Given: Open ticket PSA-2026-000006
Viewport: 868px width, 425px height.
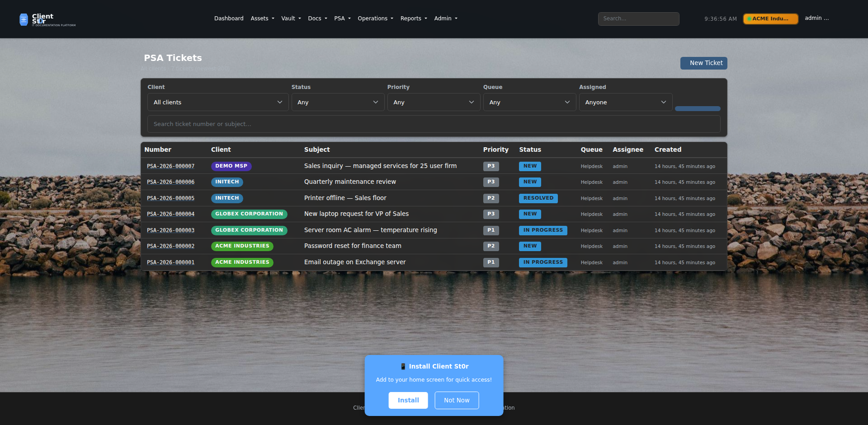Looking at the screenshot, I should click(170, 182).
